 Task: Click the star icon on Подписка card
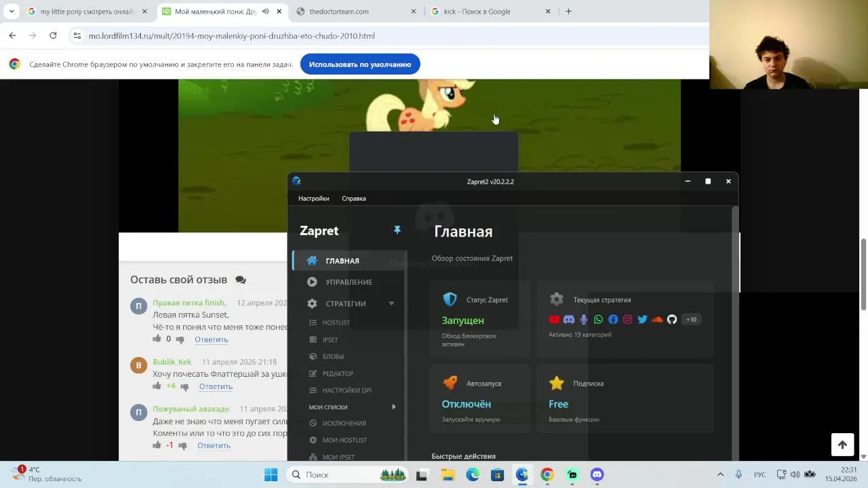click(557, 383)
